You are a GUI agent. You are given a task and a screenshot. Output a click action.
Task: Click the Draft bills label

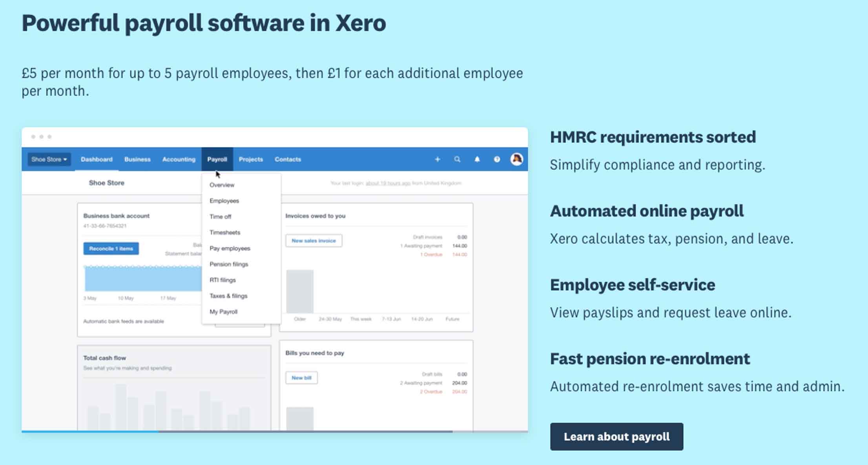click(432, 374)
